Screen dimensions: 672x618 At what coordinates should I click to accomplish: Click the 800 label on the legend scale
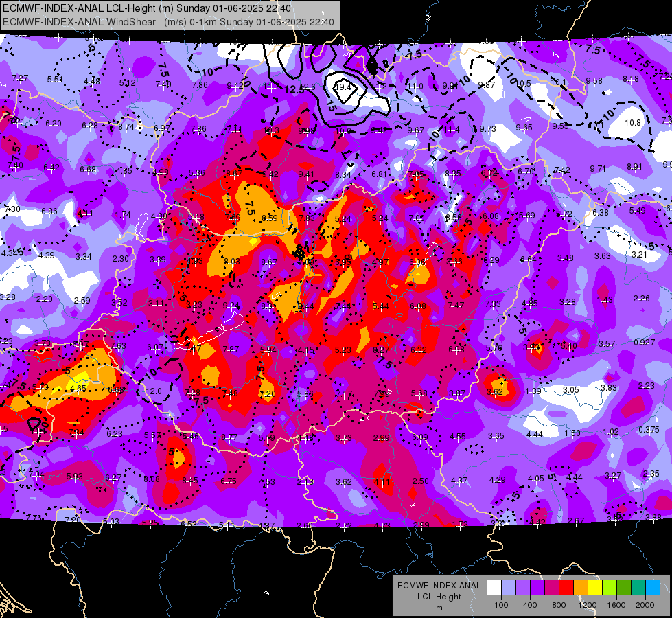coord(559,605)
